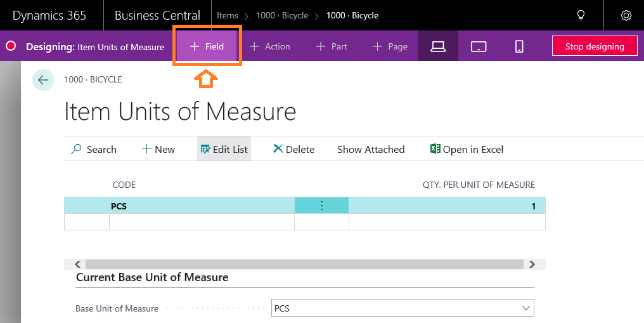Select the PCS code cell
The height and width of the screenshot is (323, 644).
click(x=202, y=206)
